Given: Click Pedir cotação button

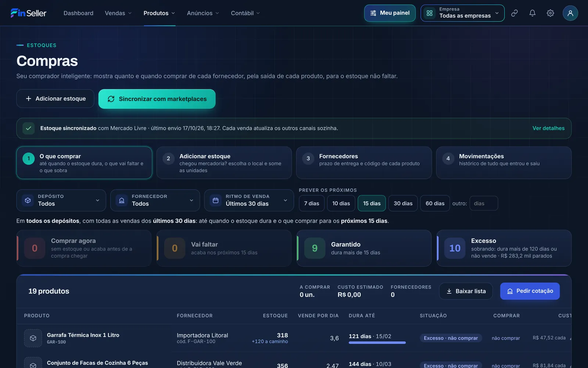Looking at the screenshot, I should pyautogui.click(x=530, y=291).
